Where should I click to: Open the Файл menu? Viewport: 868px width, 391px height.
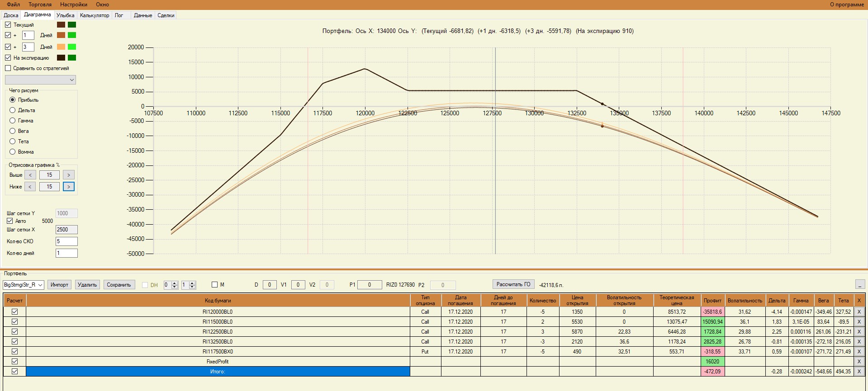point(14,5)
